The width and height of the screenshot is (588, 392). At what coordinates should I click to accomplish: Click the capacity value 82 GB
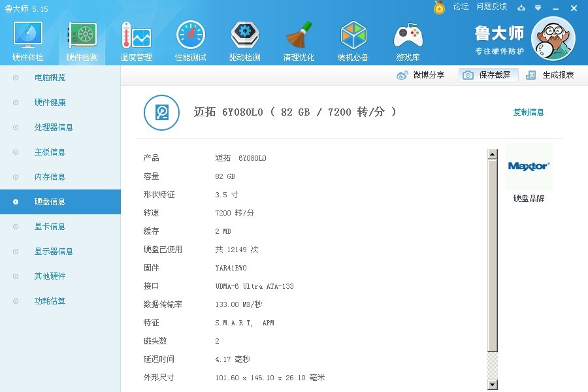(225, 176)
